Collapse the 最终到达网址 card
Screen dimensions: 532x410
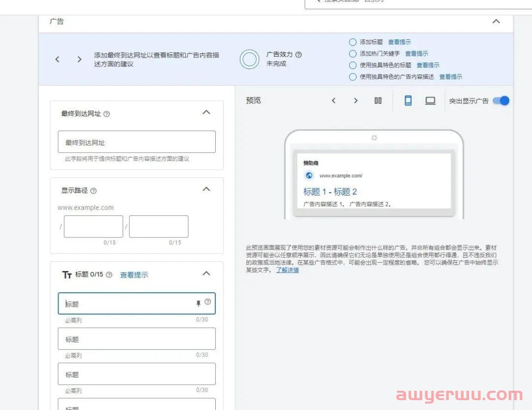206,112
